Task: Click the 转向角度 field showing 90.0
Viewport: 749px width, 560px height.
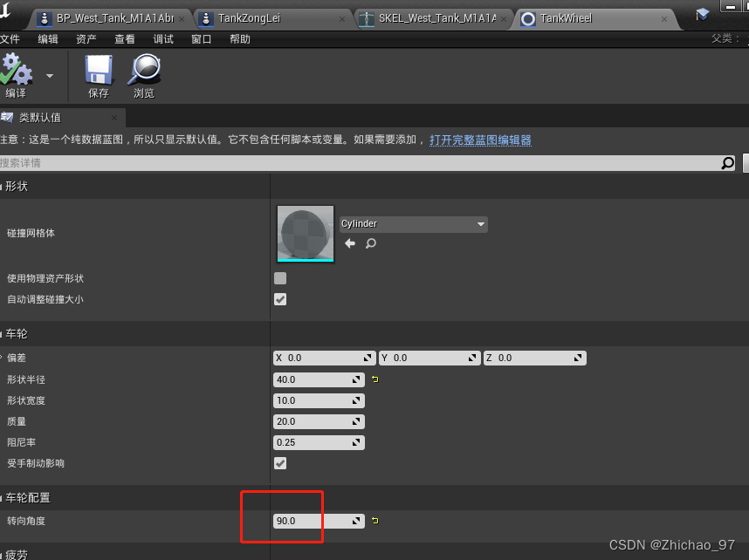Action: (319, 521)
